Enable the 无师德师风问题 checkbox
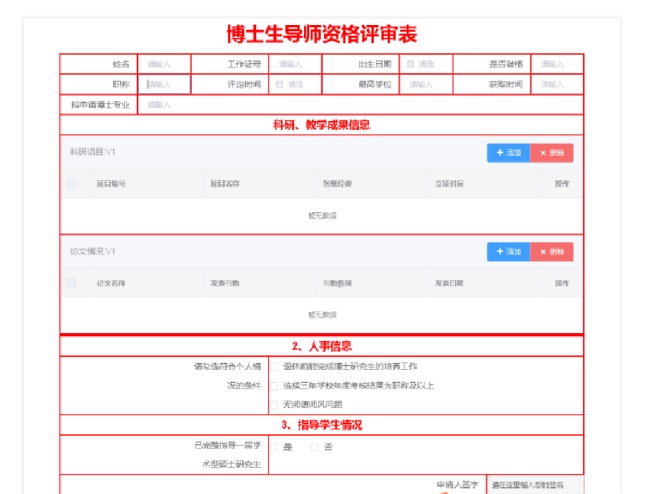This screenshot has height=494, width=647. [274, 404]
